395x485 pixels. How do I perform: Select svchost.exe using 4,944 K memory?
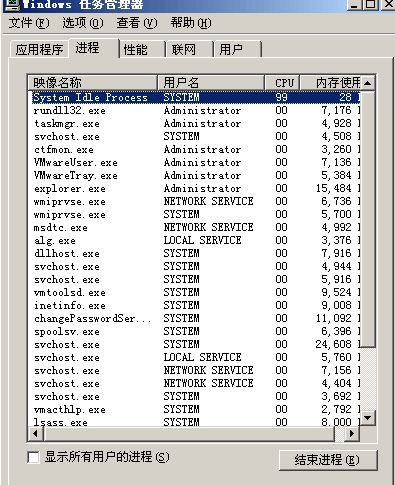click(x=196, y=266)
